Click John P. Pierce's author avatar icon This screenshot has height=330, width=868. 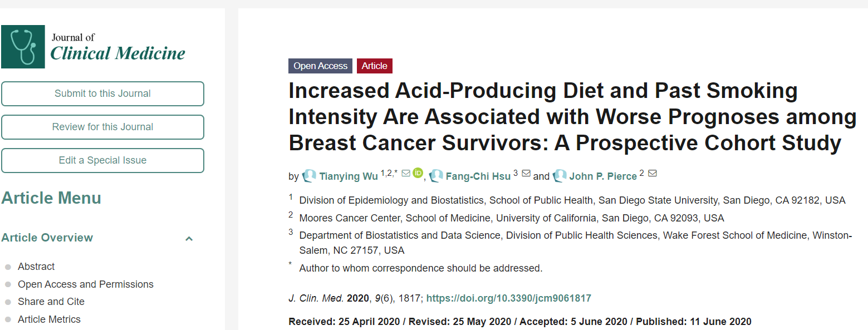pos(560,176)
